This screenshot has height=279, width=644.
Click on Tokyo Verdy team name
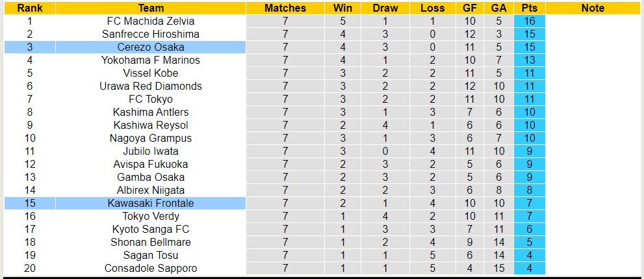(x=151, y=216)
